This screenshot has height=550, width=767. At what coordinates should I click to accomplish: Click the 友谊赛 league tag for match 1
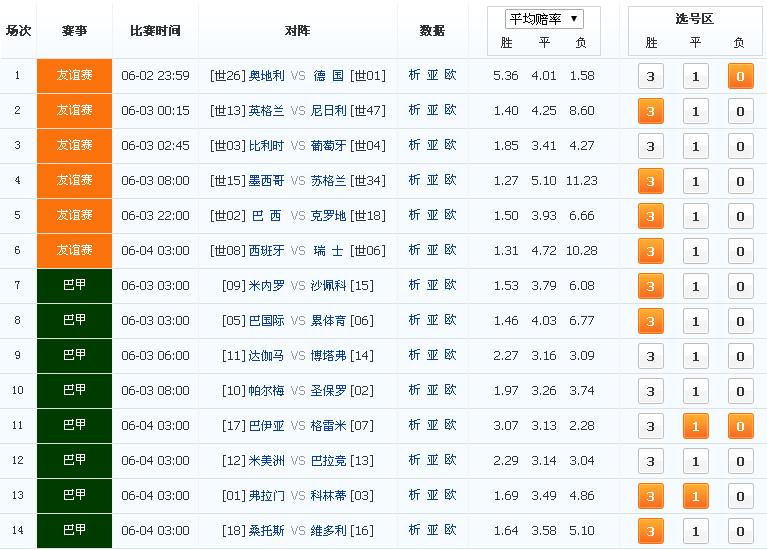point(74,76)
